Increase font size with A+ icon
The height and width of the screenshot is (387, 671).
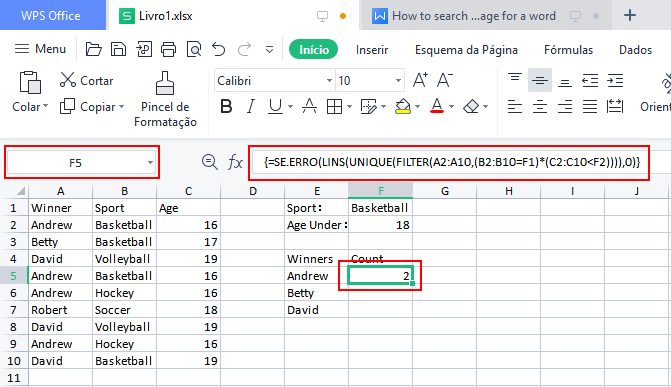point(420,80)
